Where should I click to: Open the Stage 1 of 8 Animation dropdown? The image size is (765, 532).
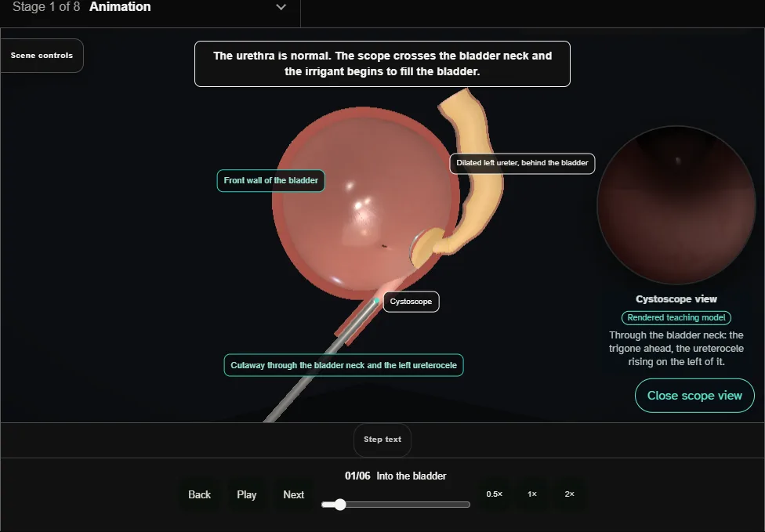pos(150,7)
